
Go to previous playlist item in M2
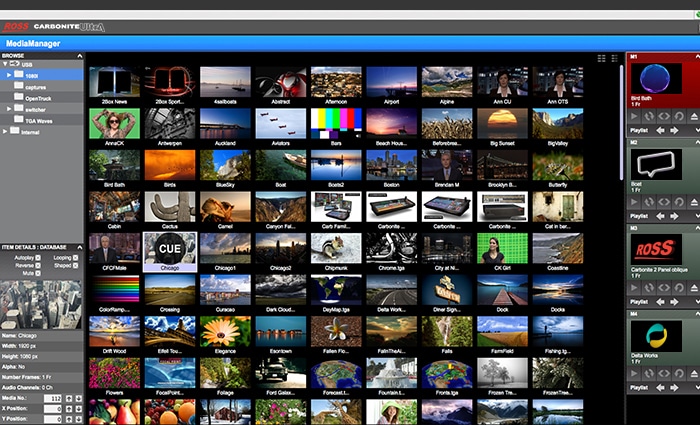[x=660, y=216]
